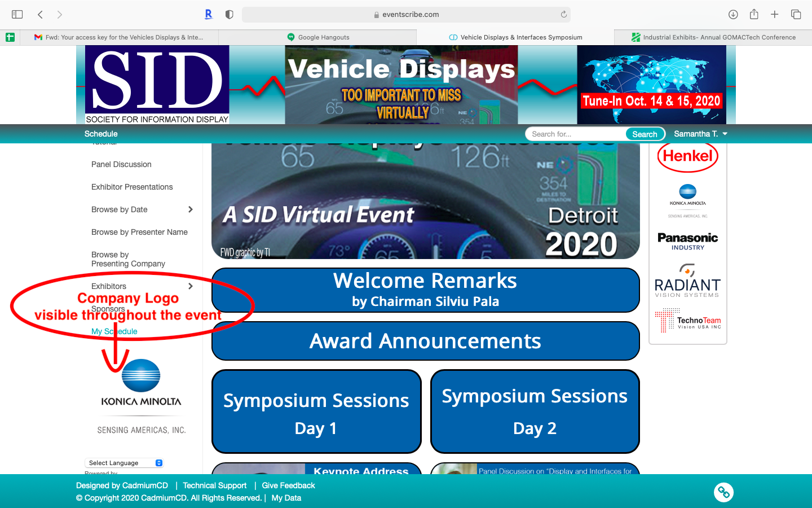Open the Give Feedback link
Viewport: 812px width, 508px height.
[x=288, y=485]
